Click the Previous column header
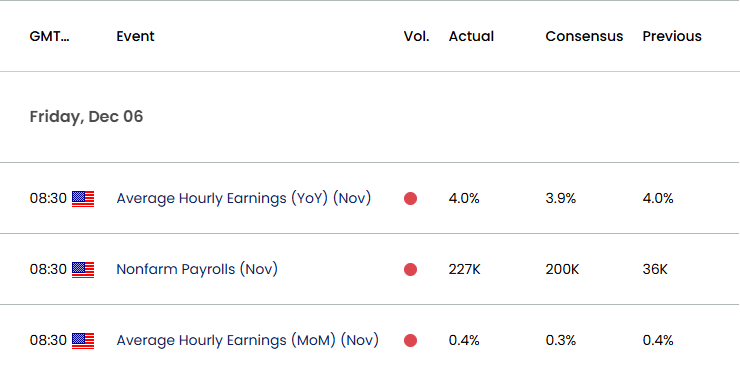 (x=672, y=36)
